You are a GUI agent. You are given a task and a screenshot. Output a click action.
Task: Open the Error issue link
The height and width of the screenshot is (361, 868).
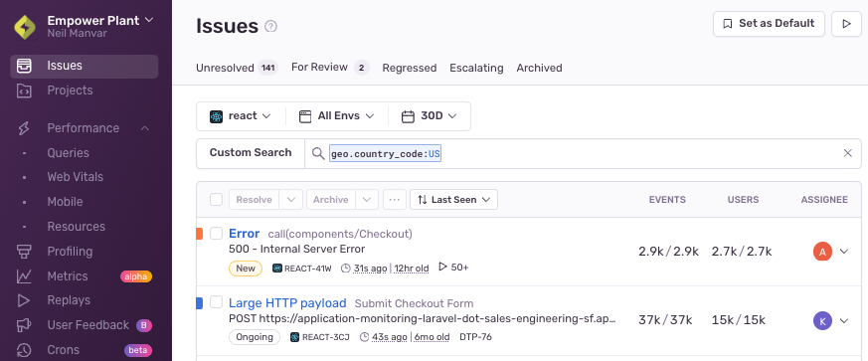point(245,233)
